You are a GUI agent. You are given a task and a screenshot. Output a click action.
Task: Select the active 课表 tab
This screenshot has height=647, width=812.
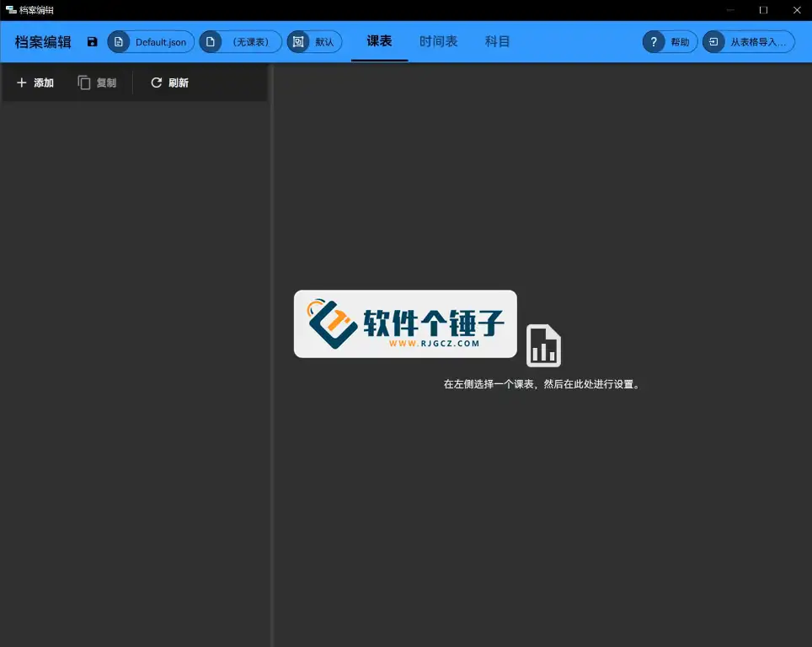click(379, 41)
